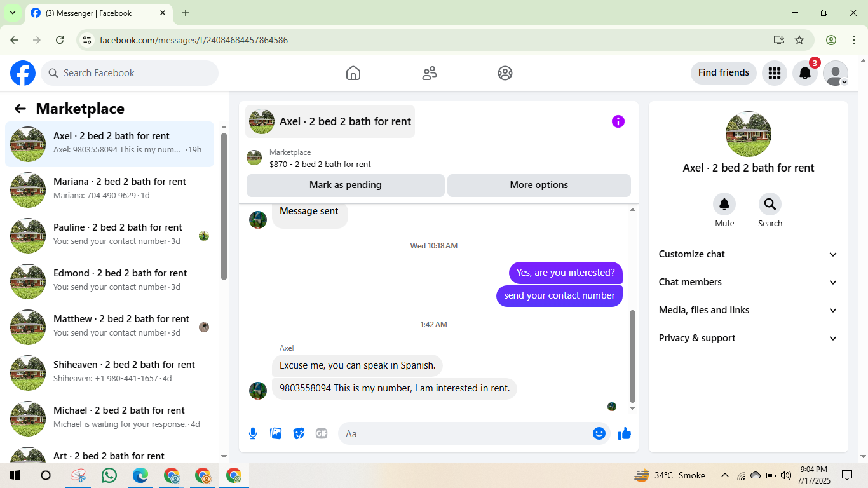Expand the Chat members section

click(749, 282)
